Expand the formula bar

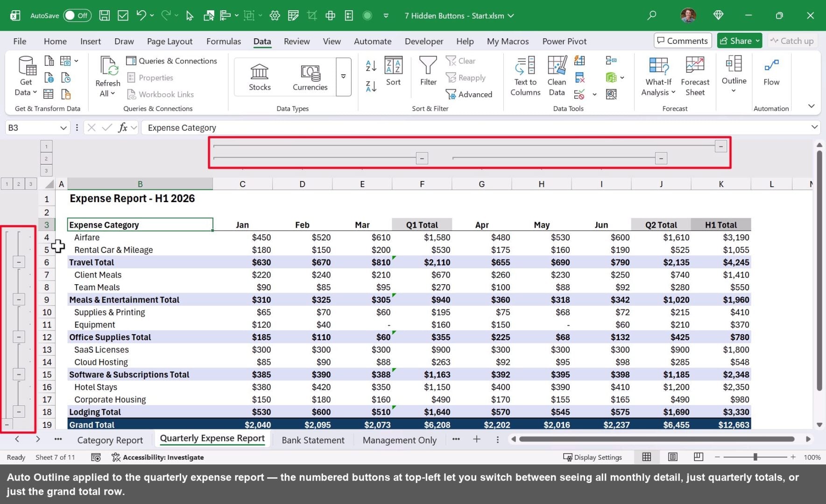click(814, 127)
